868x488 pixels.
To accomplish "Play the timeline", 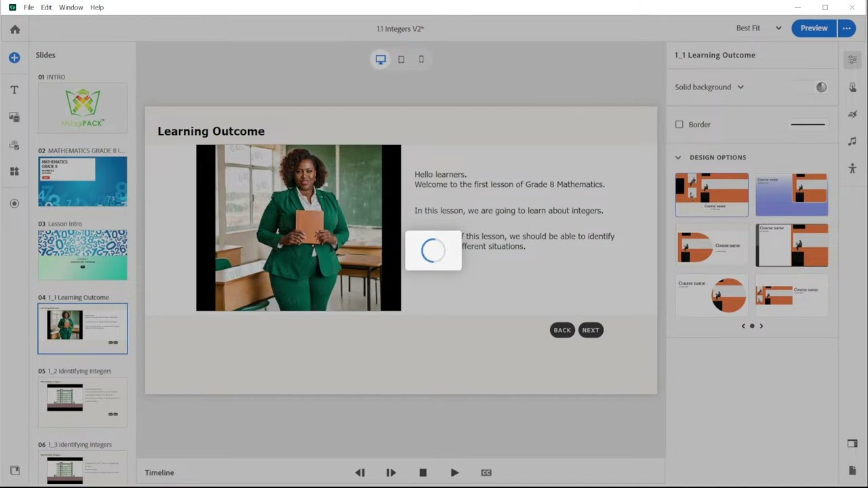I will [x=454, y=472].
